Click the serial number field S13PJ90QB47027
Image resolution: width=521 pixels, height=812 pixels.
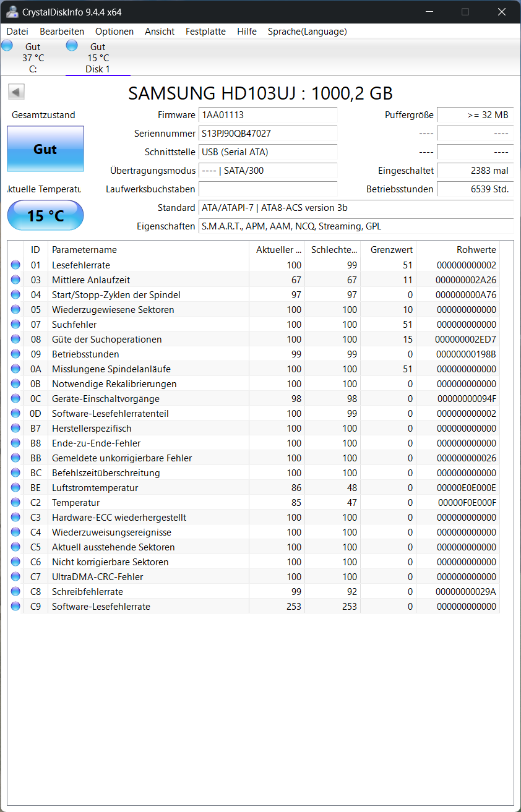pos(268,134)
